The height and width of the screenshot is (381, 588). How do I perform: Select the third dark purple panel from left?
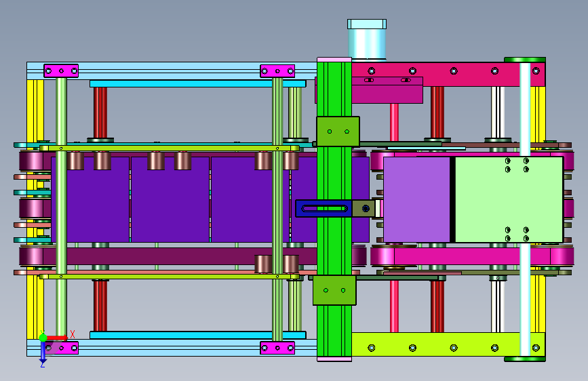click(x=250, y=199)
